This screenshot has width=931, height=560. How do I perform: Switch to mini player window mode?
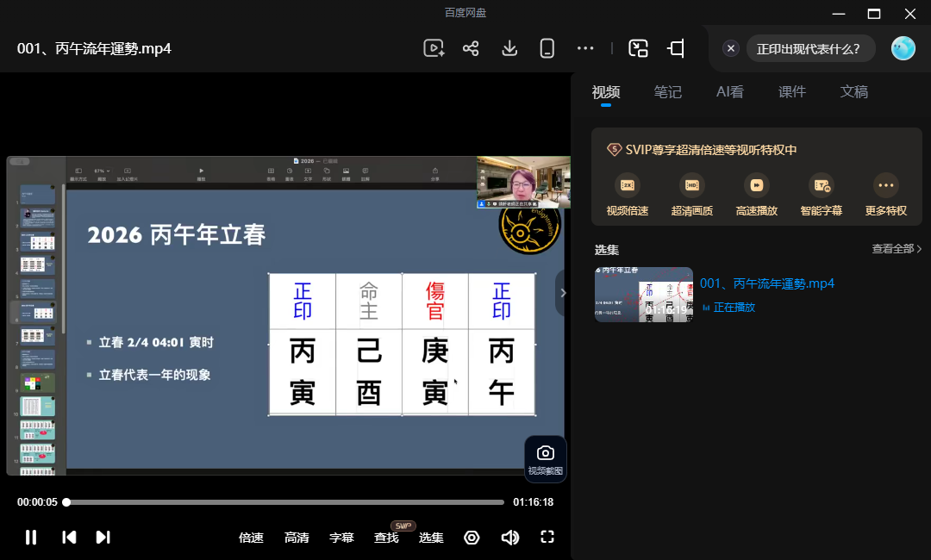click(x=638, y=48)
